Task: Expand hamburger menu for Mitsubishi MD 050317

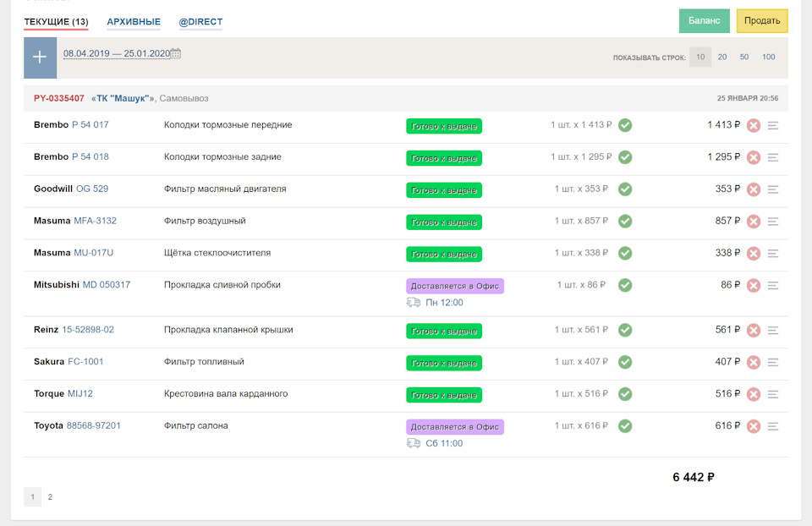Action: (772, 285)
